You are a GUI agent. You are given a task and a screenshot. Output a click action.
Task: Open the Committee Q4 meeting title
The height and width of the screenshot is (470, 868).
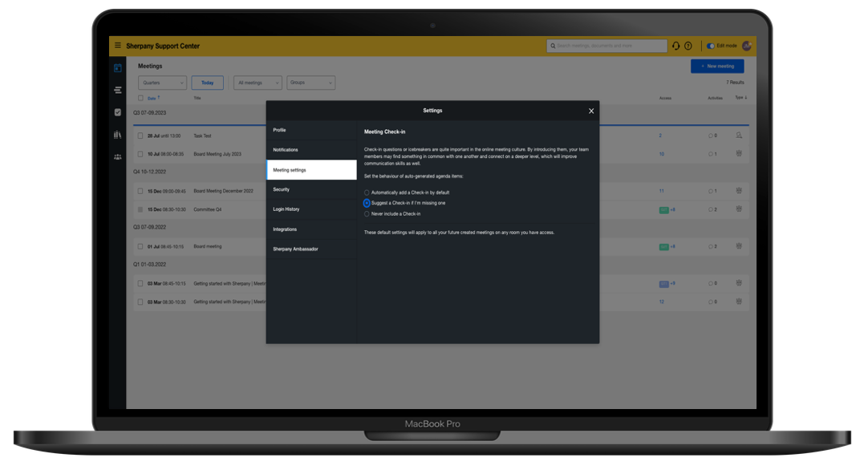pyautogui.click(x=208, y=209)
